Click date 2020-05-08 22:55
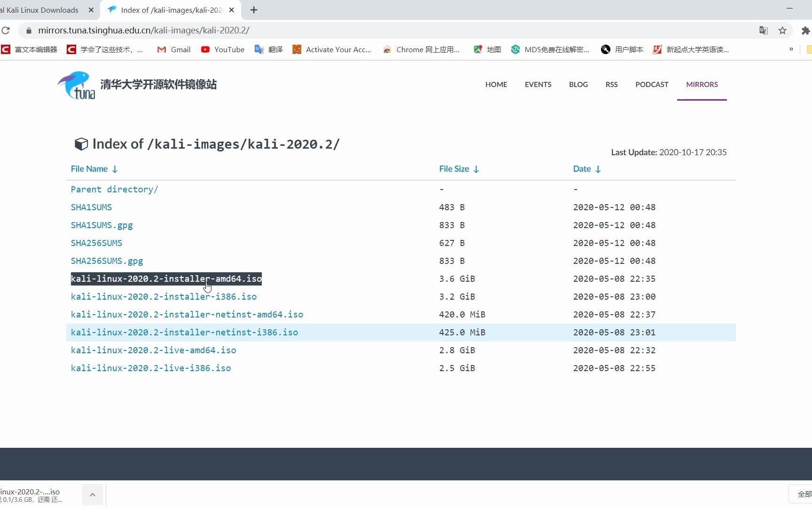 614,368
